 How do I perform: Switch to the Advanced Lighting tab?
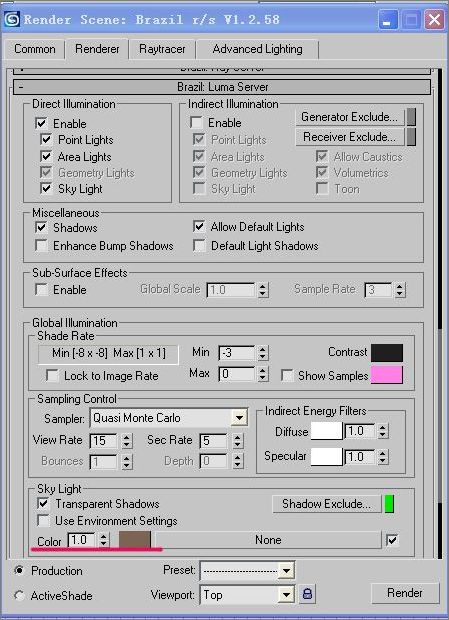pos(257,49)
